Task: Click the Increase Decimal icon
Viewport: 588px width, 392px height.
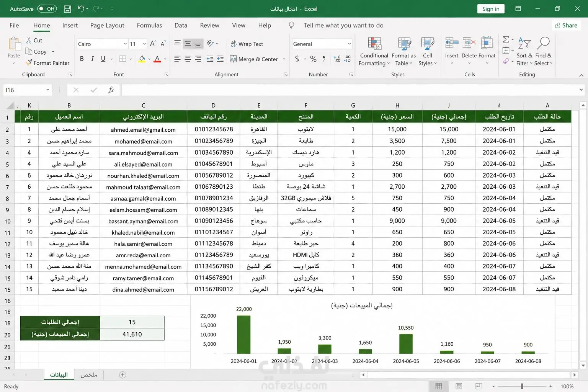Action: tap(337, 59)
